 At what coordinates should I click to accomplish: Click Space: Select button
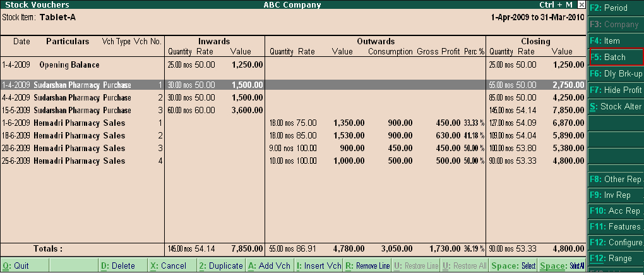coord(513,266)
